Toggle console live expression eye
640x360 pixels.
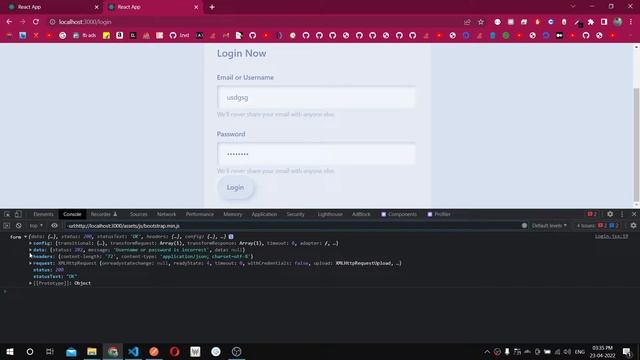(x=54, y=226)
